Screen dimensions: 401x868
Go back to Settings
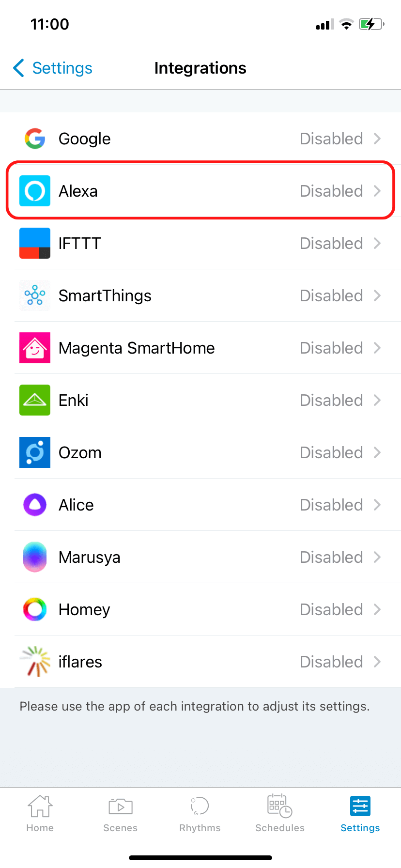click(53, 68)
